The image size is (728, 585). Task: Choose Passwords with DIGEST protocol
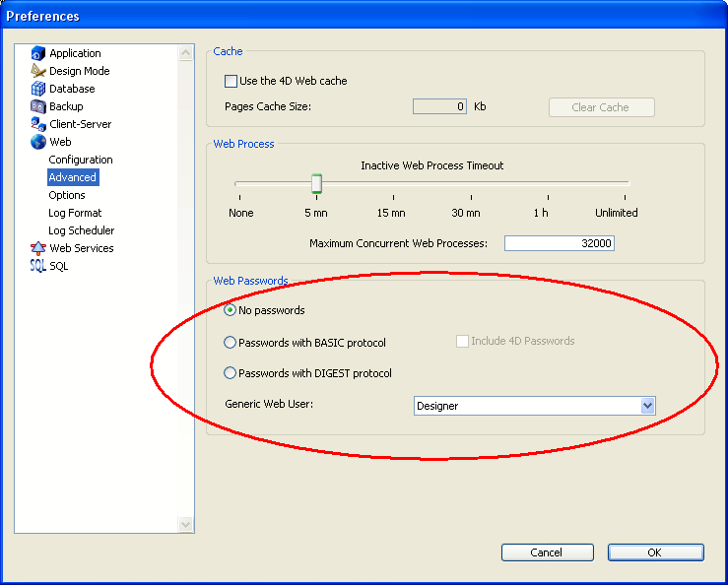click(x=231, y=373)
